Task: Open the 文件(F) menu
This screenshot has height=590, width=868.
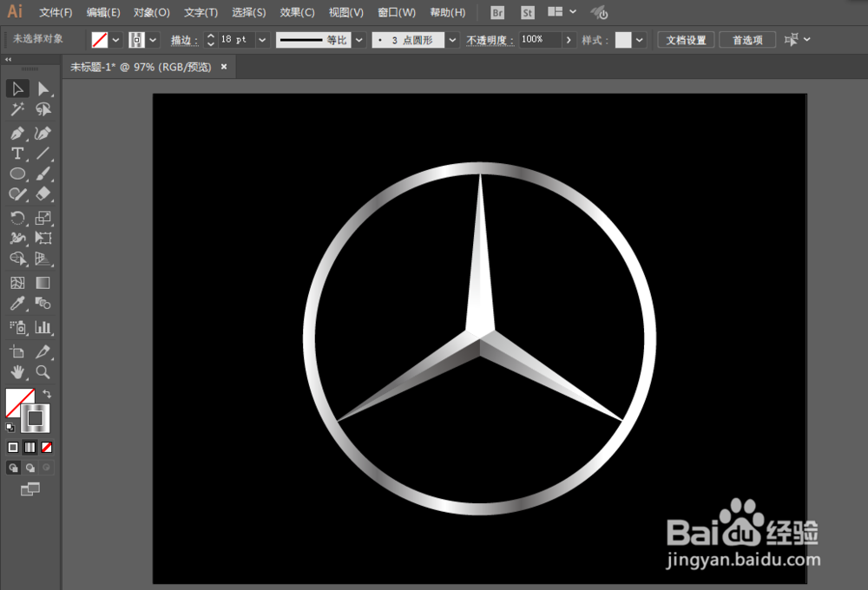Action: click(56, 12)
